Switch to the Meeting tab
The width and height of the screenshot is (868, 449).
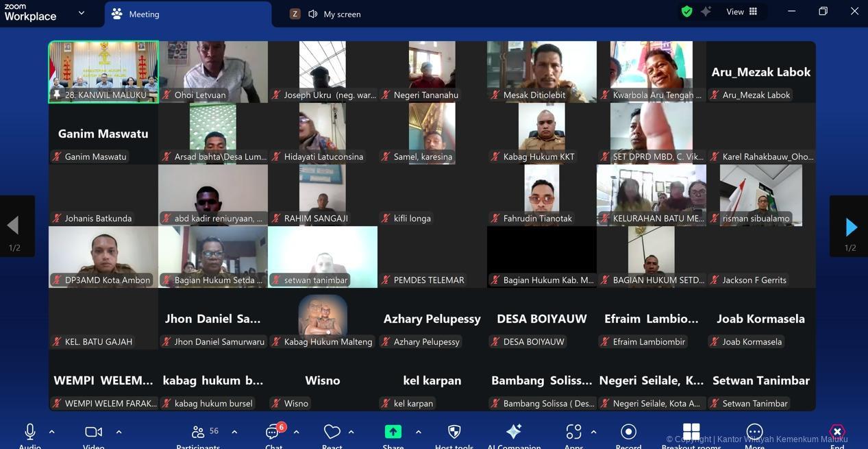(144, 14)
